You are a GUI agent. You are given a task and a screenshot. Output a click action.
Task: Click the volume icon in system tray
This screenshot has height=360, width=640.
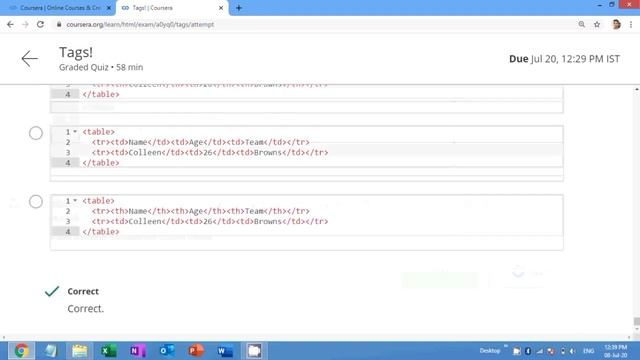point(573,351)
